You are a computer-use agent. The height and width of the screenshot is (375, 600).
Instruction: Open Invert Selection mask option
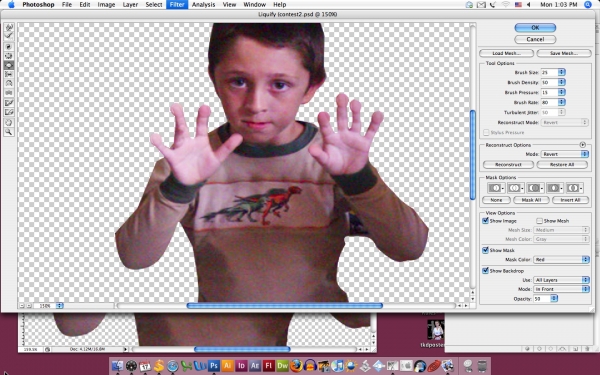[x=574, y=188]
